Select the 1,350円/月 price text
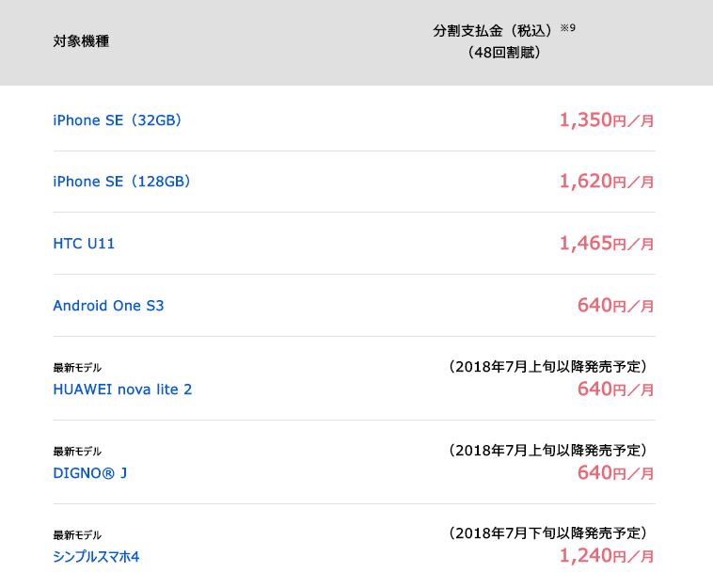Image resolution: width=713 pixels, height=588 pixels. [x=607, y=120]
